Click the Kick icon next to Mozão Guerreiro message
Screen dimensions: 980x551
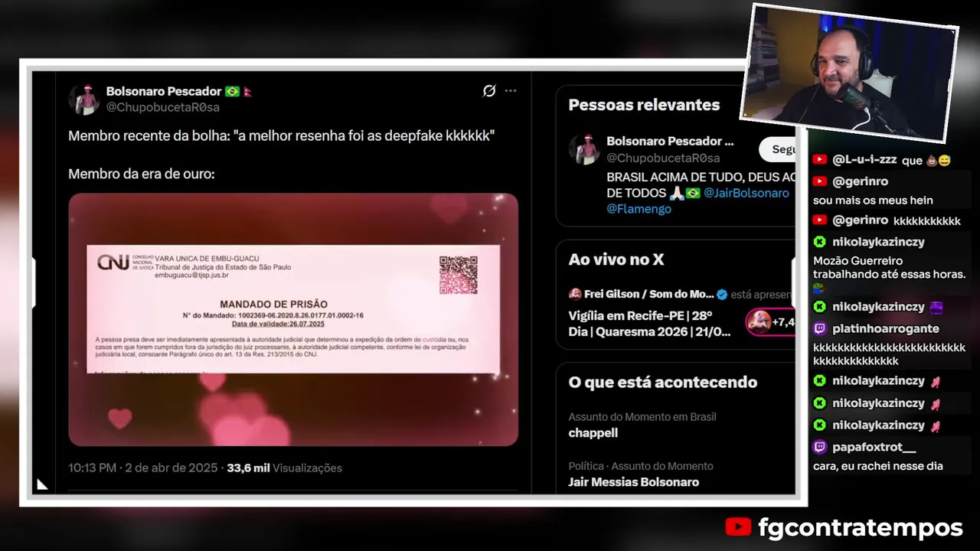pyautogui.click(x=820, y=242)
